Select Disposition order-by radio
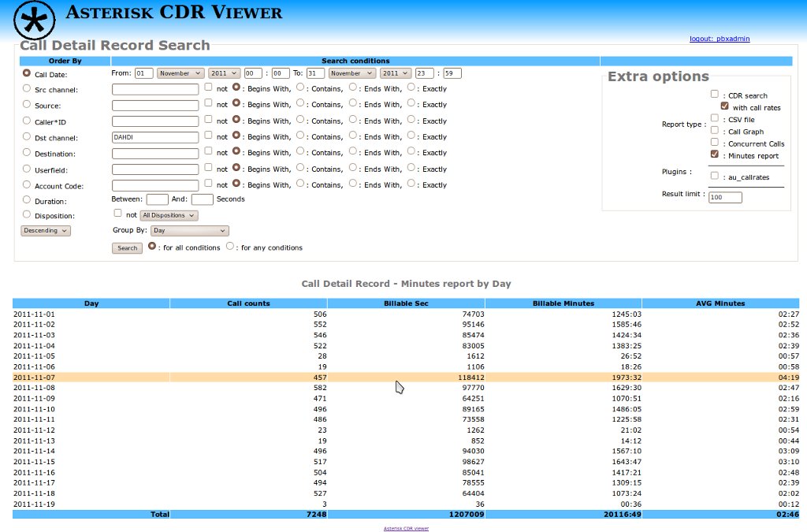 tap(27, 214)
